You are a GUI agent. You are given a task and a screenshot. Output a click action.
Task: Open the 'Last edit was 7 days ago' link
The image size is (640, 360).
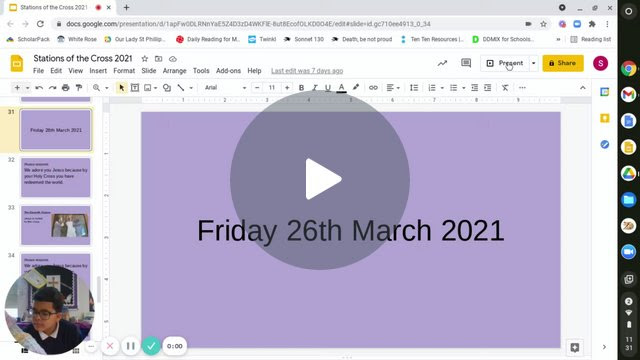307,71
